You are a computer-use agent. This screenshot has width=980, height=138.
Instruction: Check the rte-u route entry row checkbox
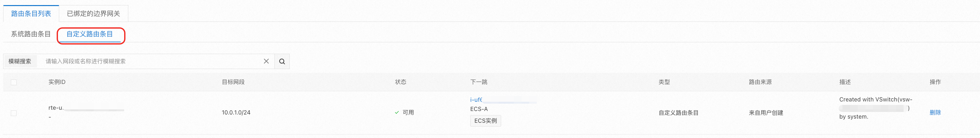pos(14,113)
